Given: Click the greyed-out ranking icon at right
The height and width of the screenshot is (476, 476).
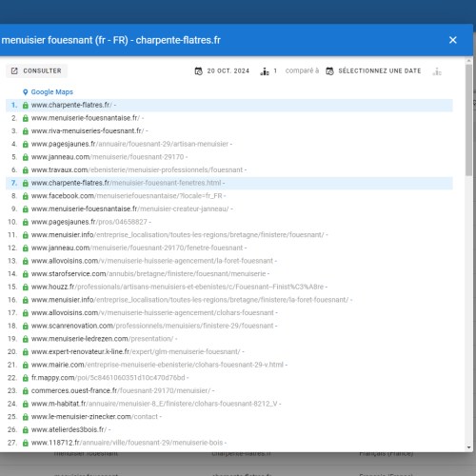Looking at the screenshot, I should point(437,71).
